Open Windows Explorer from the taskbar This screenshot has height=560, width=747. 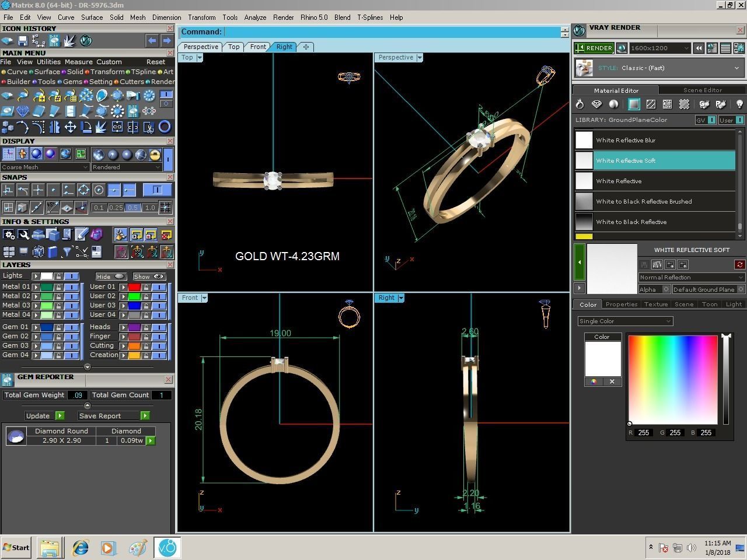click(50, 548)
